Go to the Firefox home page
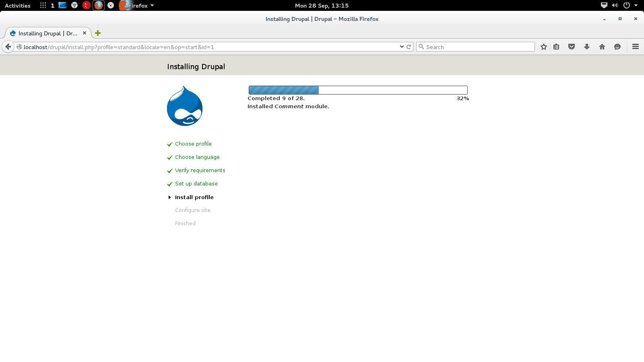 [602, 47]
